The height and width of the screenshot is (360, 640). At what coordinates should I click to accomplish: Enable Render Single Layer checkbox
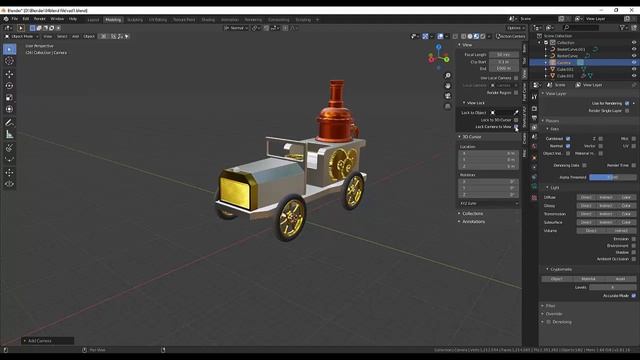click(627, 111)
